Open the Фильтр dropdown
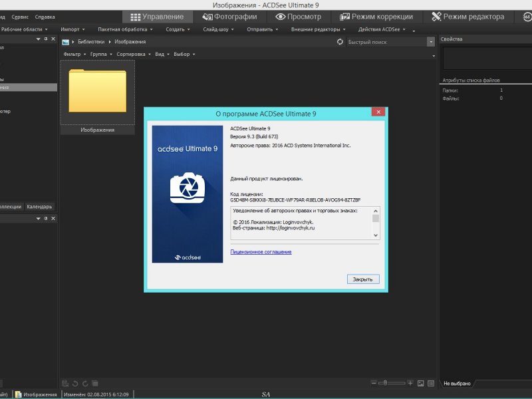 point(74,55)
